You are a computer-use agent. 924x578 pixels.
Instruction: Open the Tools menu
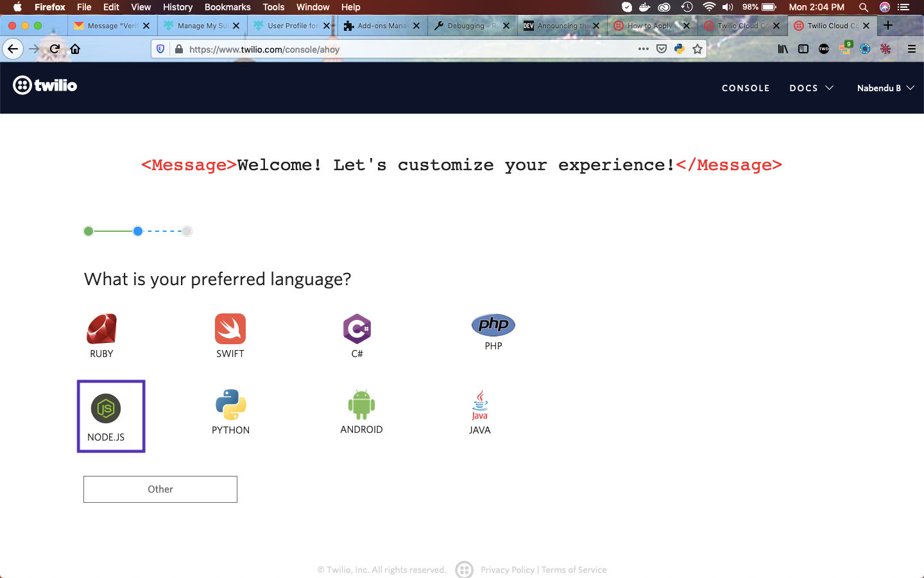point(273,7)
